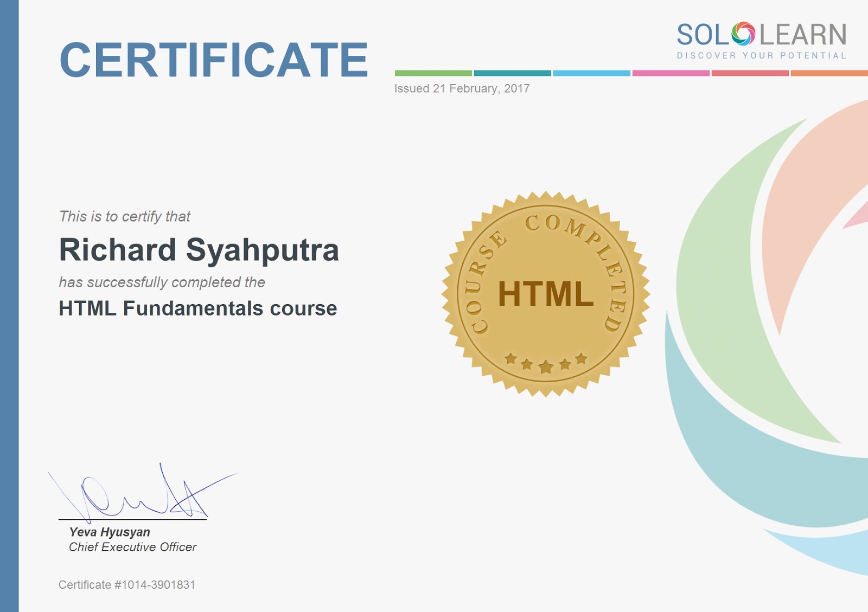Screen dimensions: 868x612
Task: Click the HTML Fundamentals course title
Action: tap(197, 310)
